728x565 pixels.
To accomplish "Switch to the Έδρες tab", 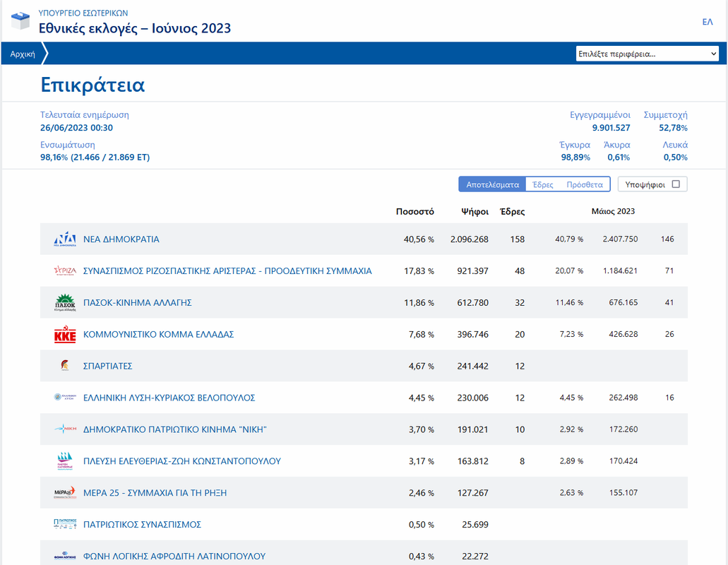I will 542,184.
